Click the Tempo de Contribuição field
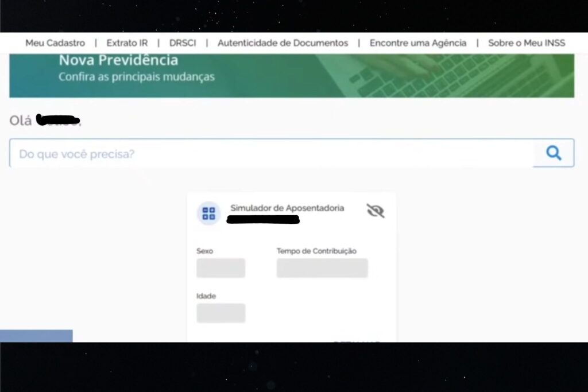 (322, 267)
